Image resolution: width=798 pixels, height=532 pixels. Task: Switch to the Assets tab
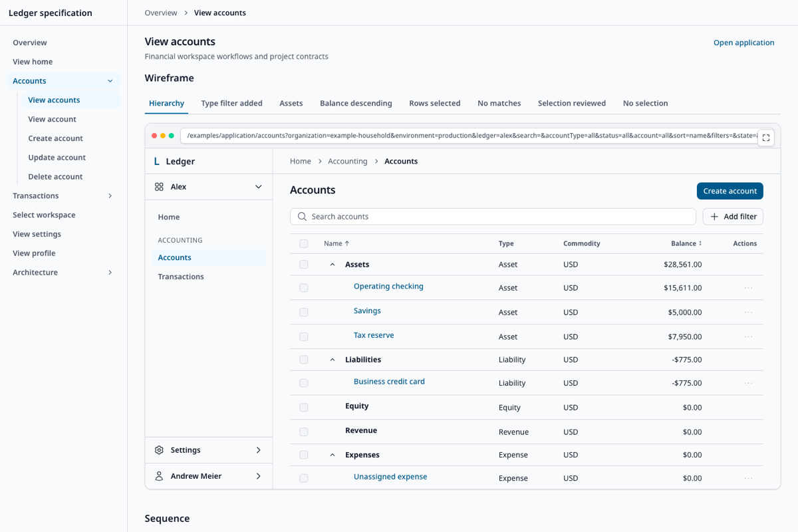tap(291, 103)
